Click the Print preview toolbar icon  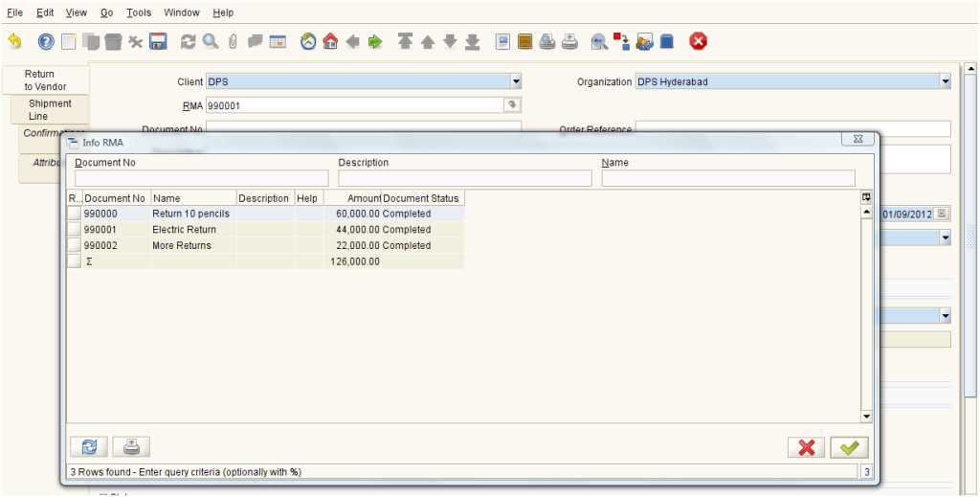pyautogui.click(x=547, y=42)
